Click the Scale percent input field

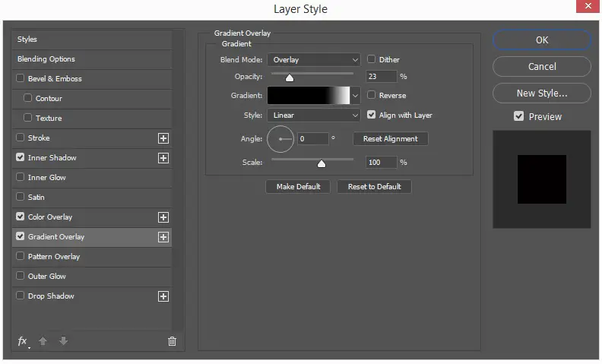tap(382, 163)
